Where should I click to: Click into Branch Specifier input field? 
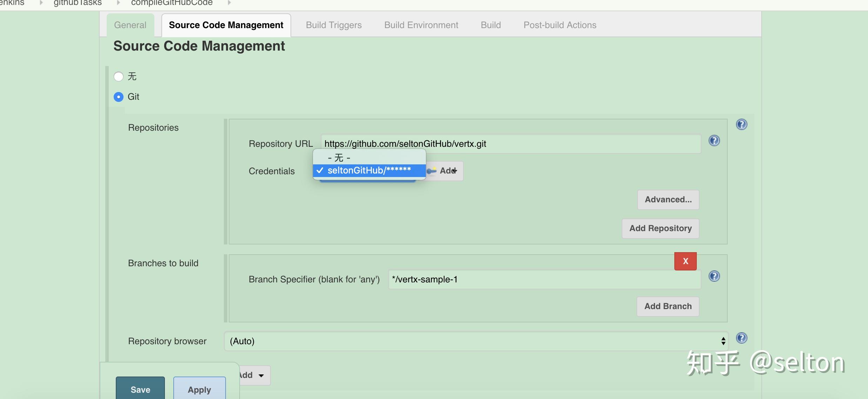click(544, 280)
